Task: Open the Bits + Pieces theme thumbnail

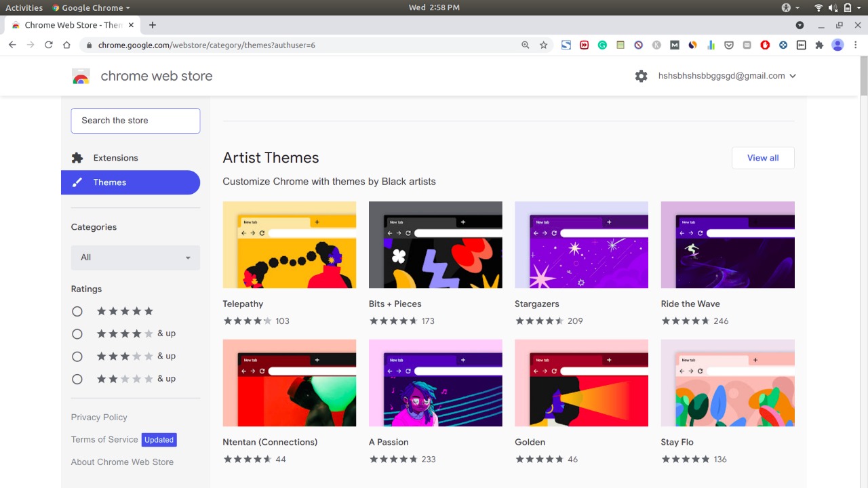Action: [435, 245]
